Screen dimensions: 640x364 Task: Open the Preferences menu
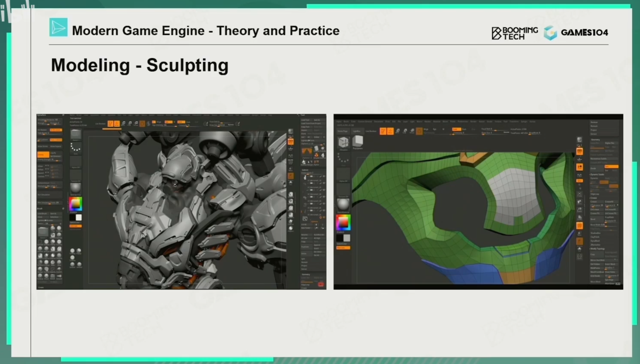463,121
